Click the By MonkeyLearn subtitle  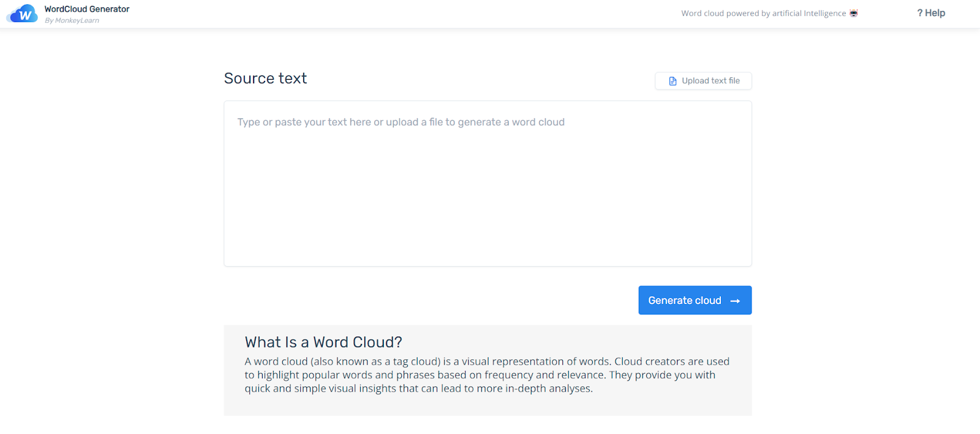pyautogui.click(x=72, y=21)
